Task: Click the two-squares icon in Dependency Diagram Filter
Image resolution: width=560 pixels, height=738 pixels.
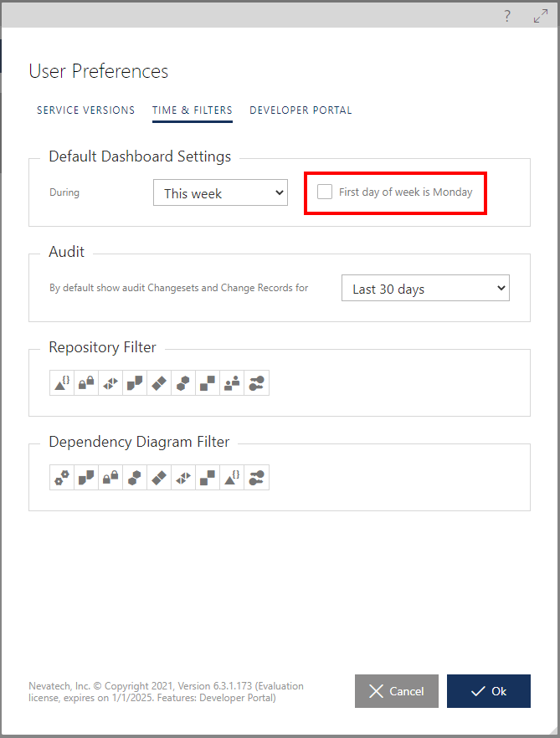Action: point(208,478)
